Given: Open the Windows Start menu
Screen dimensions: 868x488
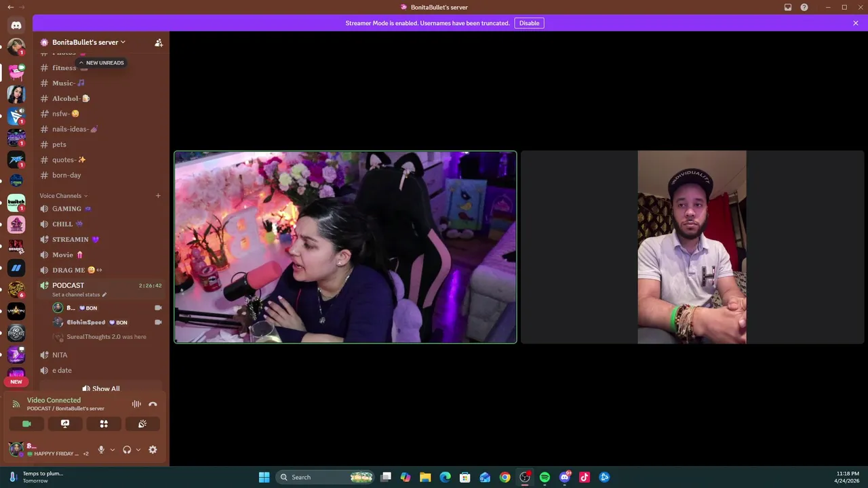Looking at the screenshot, I should click(x=264, y=477).
